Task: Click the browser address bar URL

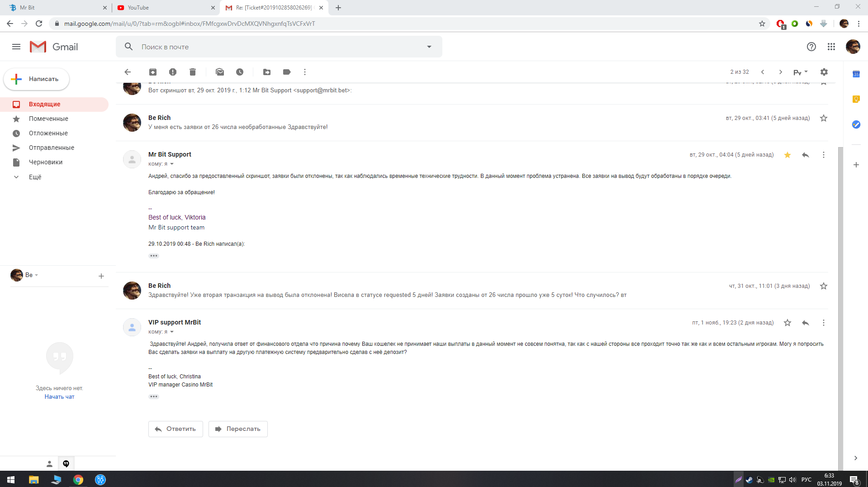Action: (x=189, y=24)
